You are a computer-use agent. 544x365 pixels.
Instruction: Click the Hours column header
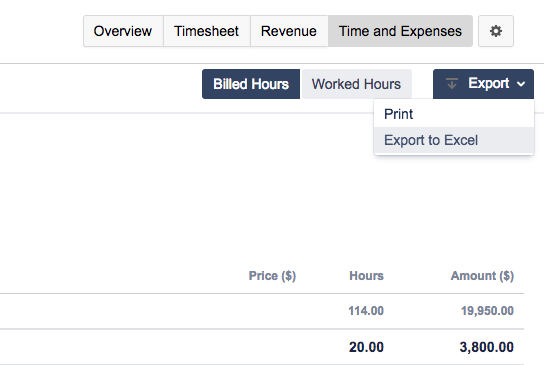(366, 276)
